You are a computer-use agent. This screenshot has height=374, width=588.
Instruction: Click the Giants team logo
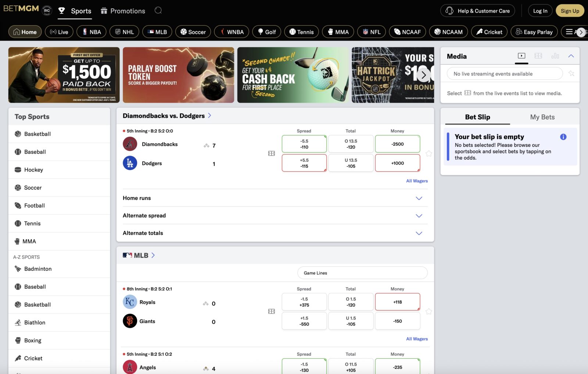click(130, 321)
